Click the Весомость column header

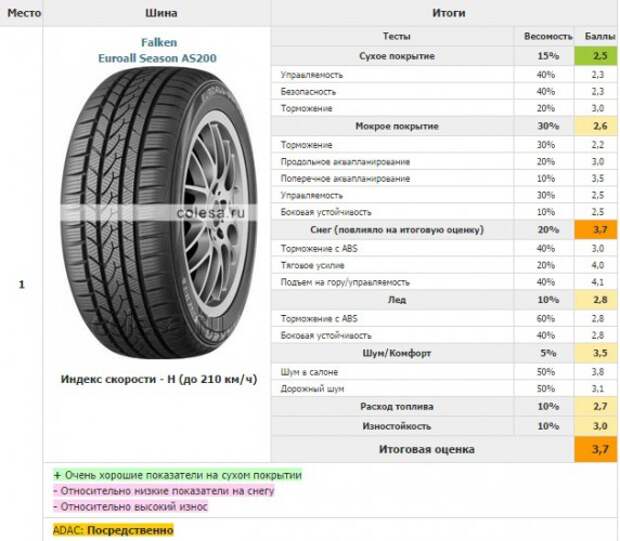click(x=549, y=35)
